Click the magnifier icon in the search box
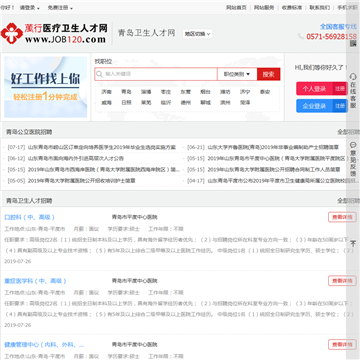The image size is (360, 360). tap(99, 74)
